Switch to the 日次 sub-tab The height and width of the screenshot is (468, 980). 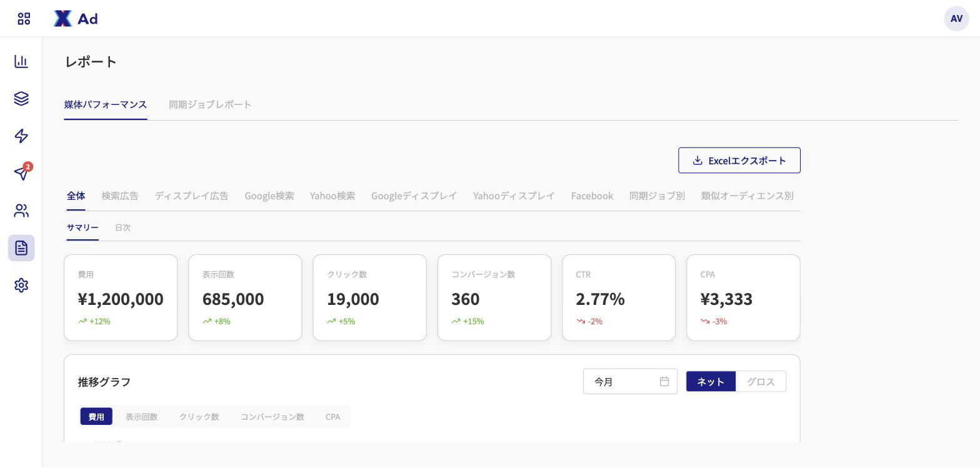coord(122,227)
